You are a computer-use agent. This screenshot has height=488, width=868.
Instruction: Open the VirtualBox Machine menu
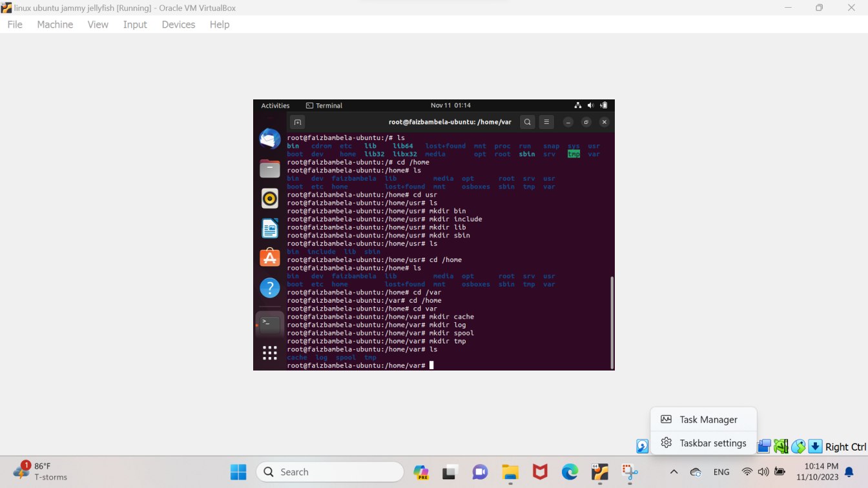click(55, 25)
